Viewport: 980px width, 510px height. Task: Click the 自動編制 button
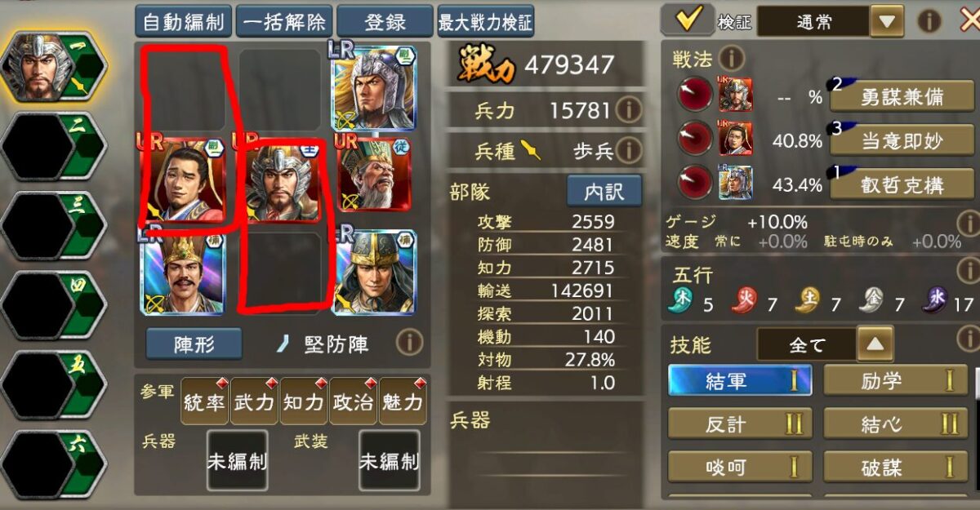tap(184, 21)
